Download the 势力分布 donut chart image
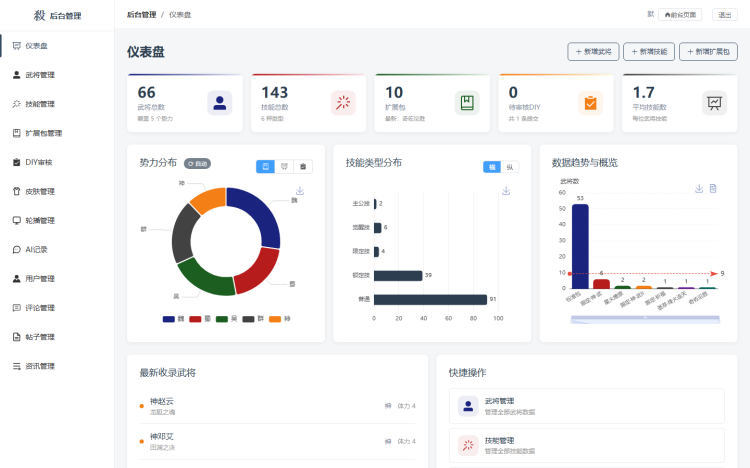This screenshot has height=468, width=750. (x=300, y=190)
